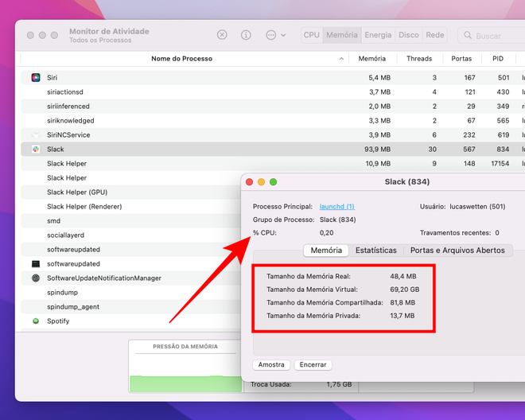This screenshot has height=420, width=525.
Task: Open the more options ellipsis icon
Action: (271, 35)
